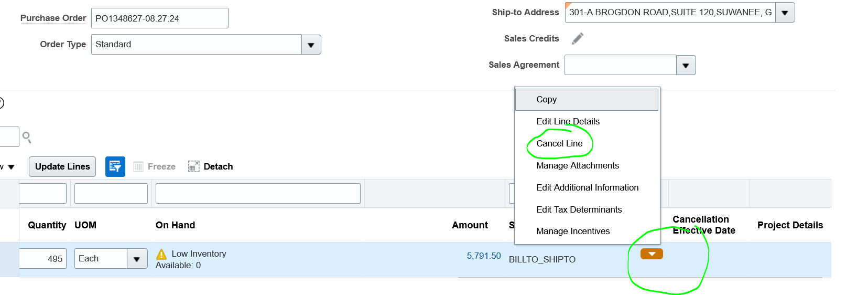Image resolution: width=868 pixels, height=295 pixels.
Task: Click the search magnifier icon
Action: point(27,138)
